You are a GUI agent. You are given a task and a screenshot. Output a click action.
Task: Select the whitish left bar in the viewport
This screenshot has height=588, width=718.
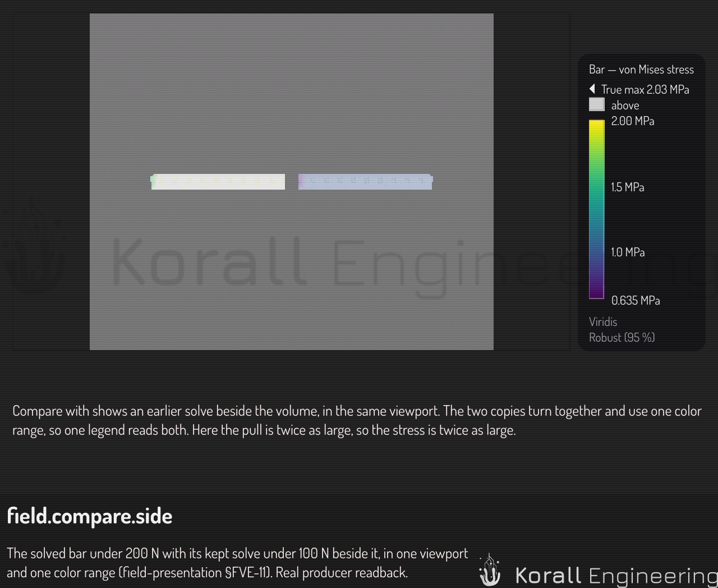[x=218, y=182]
